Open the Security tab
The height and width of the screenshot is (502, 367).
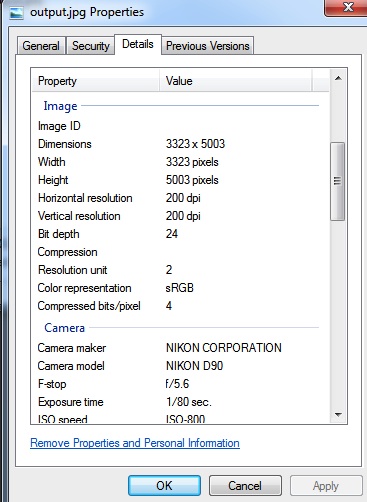91,46
